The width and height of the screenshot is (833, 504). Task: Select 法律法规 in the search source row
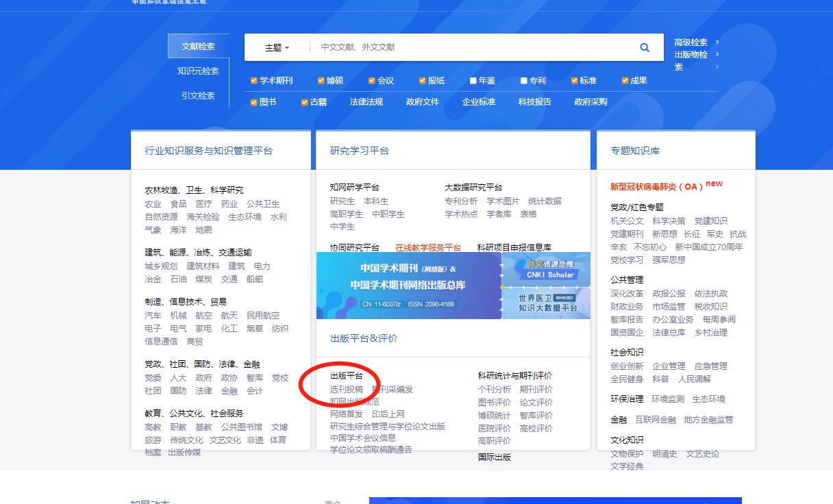pos(366,101)
